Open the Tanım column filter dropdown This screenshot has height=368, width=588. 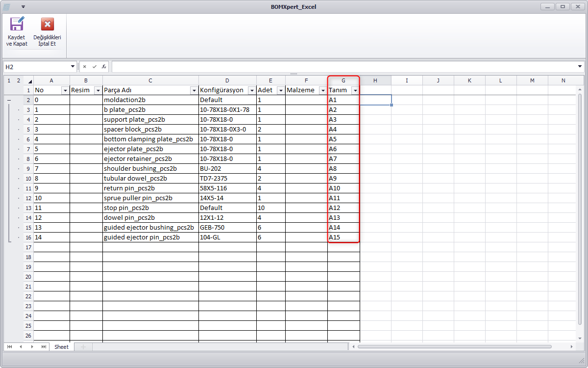click(x=355, y=90)
